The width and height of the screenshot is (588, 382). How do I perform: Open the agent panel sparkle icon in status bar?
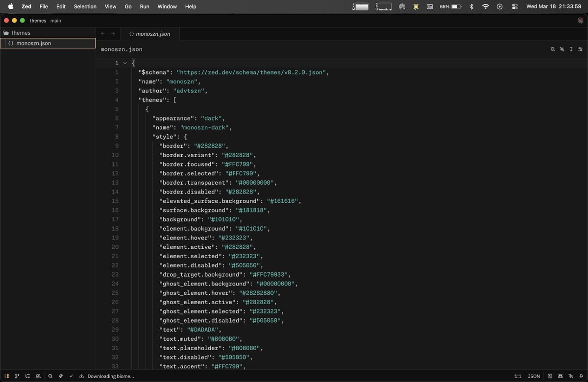pyautogui.click(x=570, y=376)
